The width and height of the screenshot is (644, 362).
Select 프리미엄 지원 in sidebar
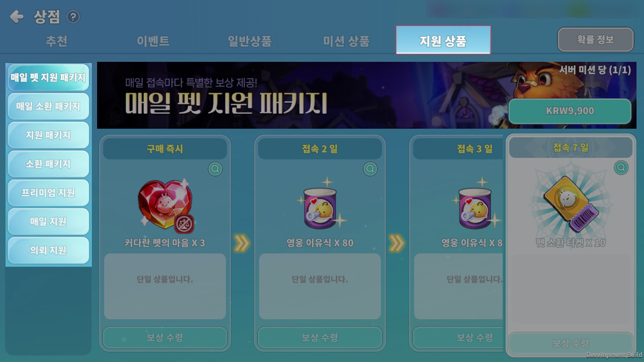[x=48, y=192]
